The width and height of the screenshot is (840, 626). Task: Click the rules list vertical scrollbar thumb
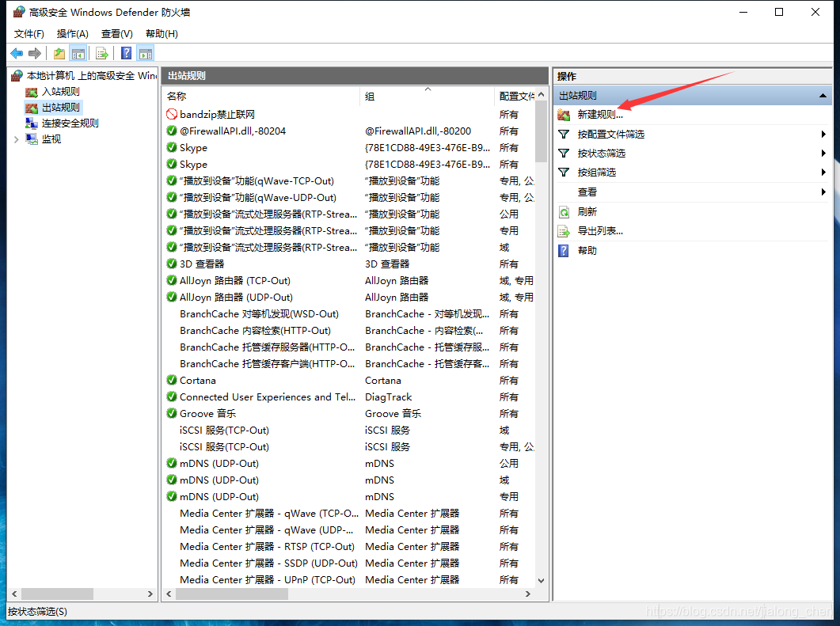pyautogui.click(x=541, y=131)
